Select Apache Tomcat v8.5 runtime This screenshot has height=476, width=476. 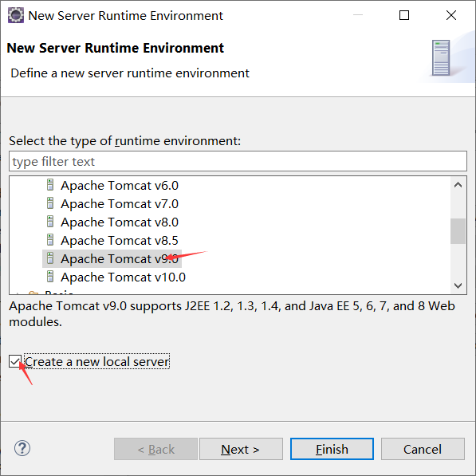[120, 241]
